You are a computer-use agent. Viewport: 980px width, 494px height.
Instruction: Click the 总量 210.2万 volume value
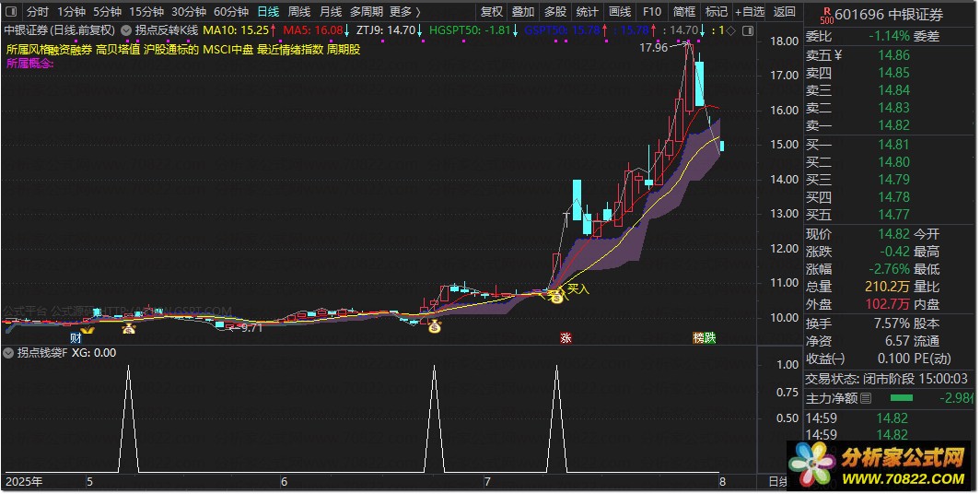pyautogui.click(x=888, y=287)
